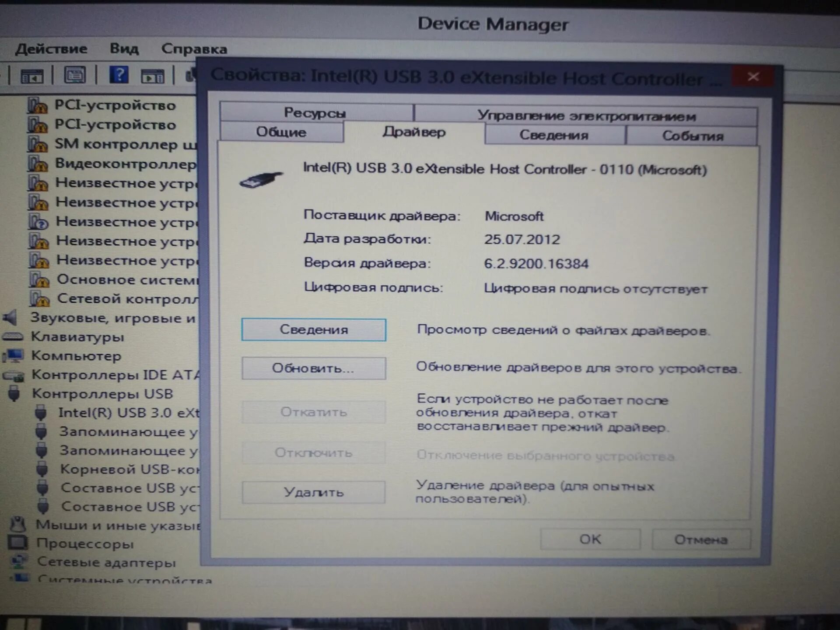Click the driver date 25.07.2012
This screenshot has width=840, height=630.
click(x=522, y=239)
